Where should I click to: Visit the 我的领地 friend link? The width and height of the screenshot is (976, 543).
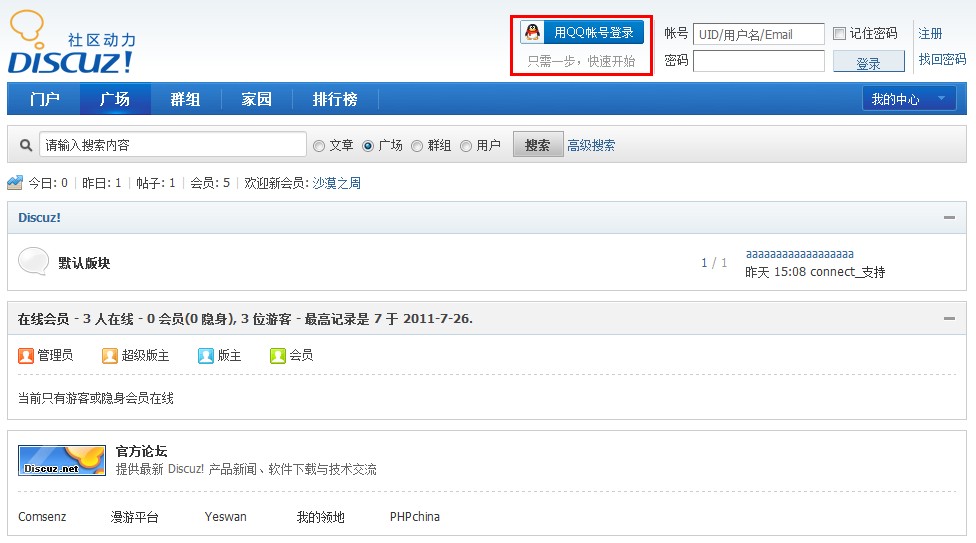click(x=321, y=517)
